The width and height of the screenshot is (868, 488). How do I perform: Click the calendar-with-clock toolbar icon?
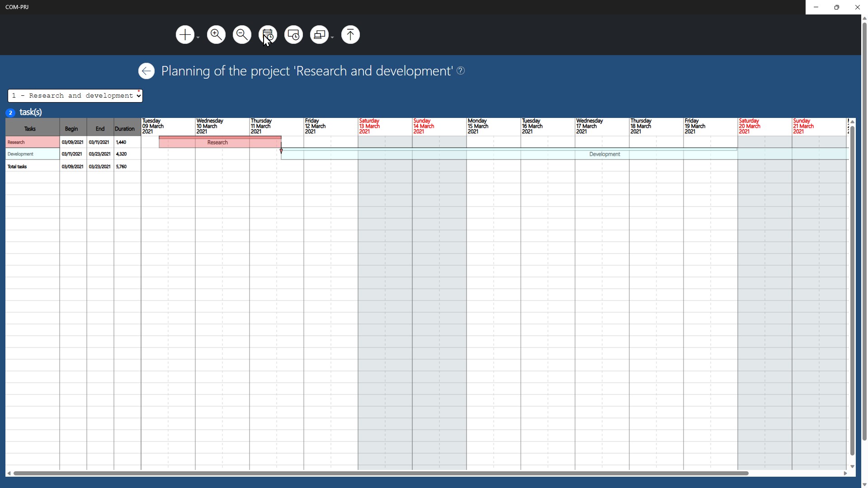pyautogui.click(x=268, y=35)
